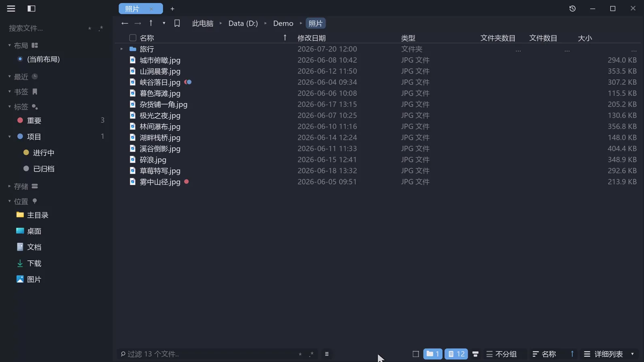The width and height of the screenshot is (644, 362).
Task: Open the hamburger main menu
Action: click(x=11, y=8)
